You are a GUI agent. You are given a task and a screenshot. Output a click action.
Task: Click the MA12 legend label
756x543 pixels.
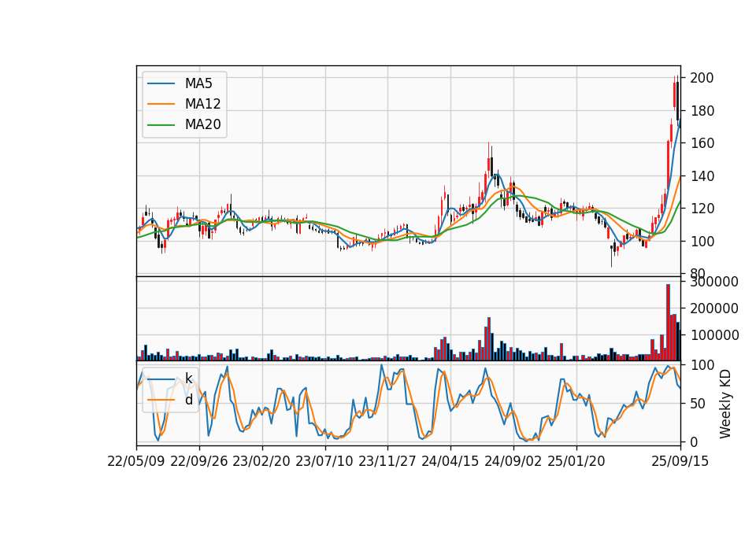point(202,104)
